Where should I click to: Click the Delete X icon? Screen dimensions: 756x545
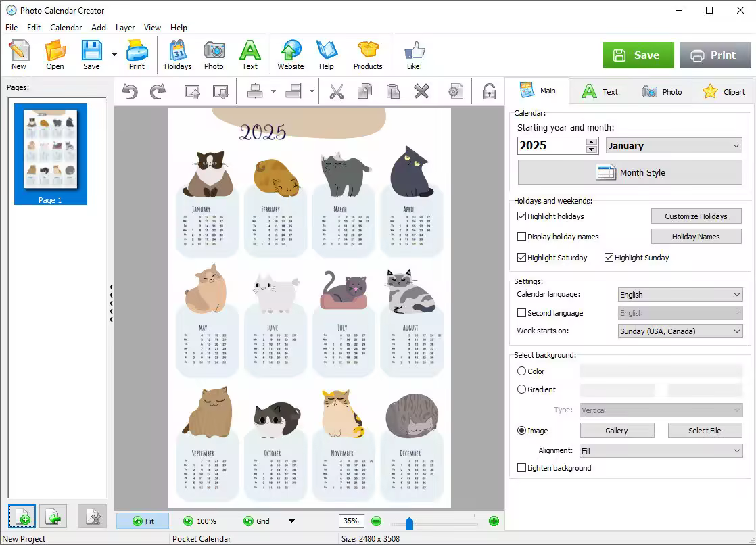[421, 92]
